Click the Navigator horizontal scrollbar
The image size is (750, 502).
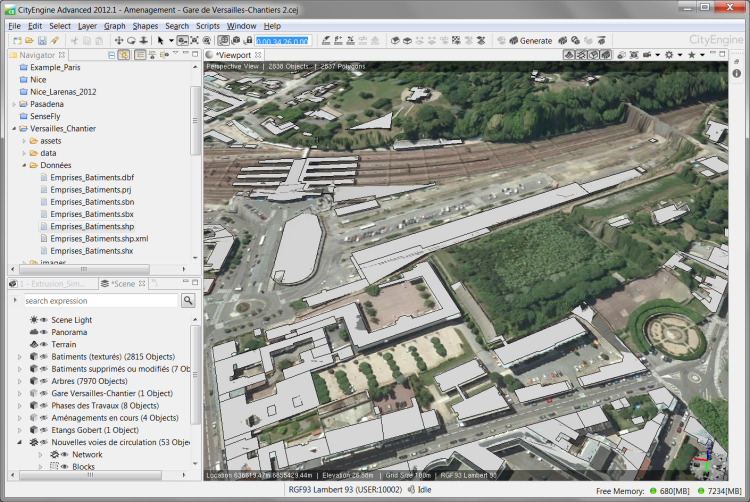coord(85,269)
